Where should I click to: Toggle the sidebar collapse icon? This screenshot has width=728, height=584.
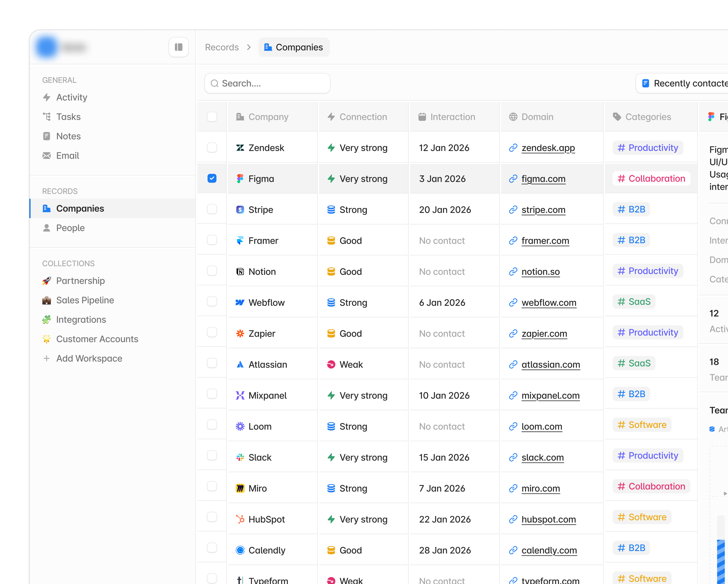point(178,47)
